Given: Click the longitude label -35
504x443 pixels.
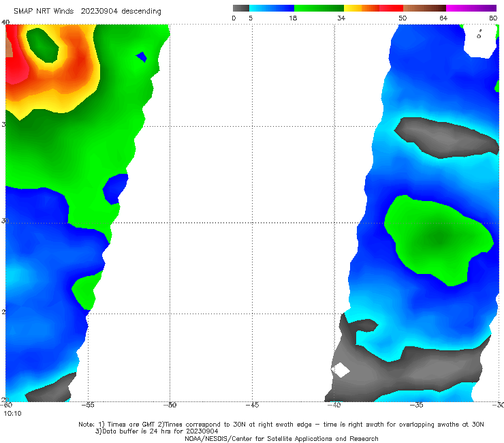Looking at the screenshot, I should 417,405.
